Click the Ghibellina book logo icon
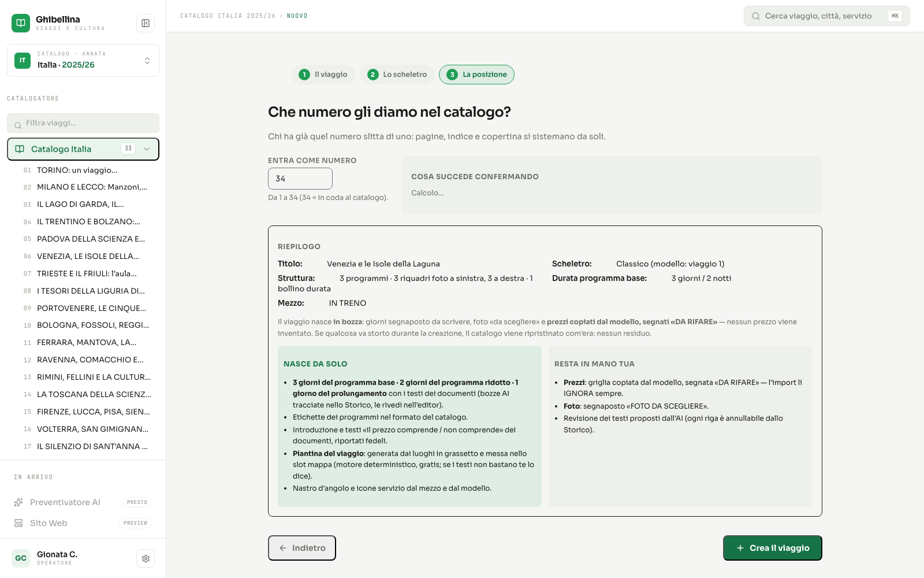This screenshot has height=578, width=924. pos(21,23)
